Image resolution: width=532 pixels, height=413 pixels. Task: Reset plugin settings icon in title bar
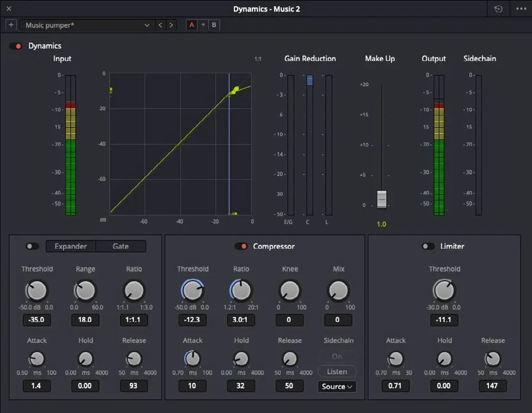498,9
